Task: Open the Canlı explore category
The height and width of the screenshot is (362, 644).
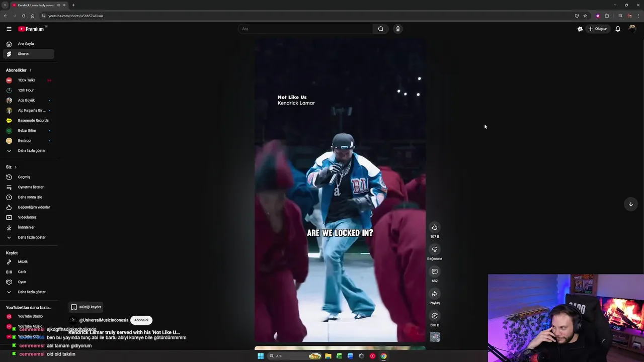Action: [28, 271]
